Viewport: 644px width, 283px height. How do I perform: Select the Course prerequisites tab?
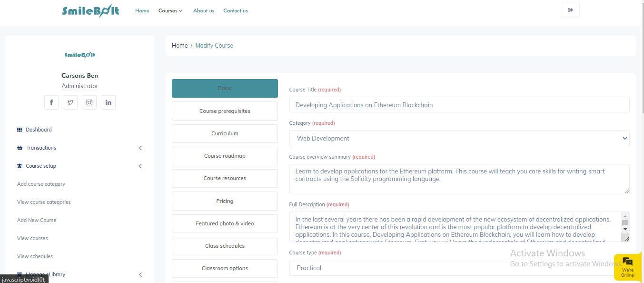(x=225, y=111)
